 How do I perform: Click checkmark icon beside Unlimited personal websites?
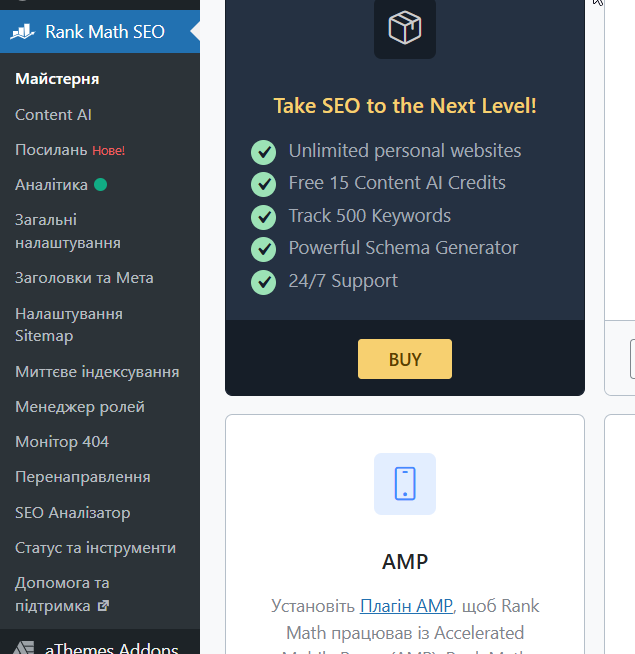264,152
